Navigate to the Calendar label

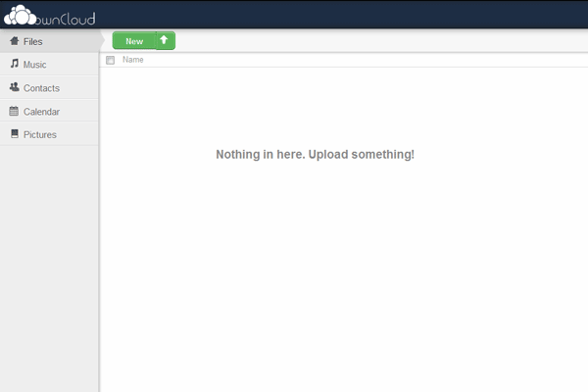pyautogui.click(x=41, y=112)
